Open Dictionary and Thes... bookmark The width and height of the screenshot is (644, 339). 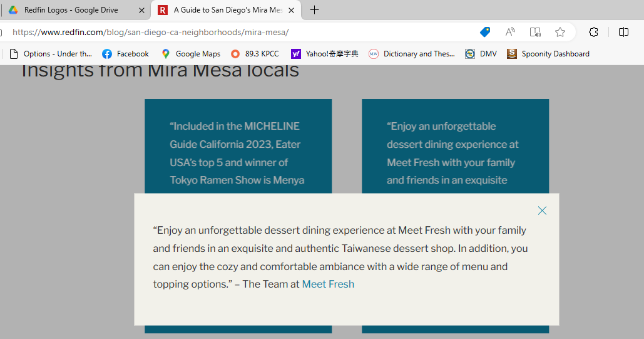tap(412, 54)
